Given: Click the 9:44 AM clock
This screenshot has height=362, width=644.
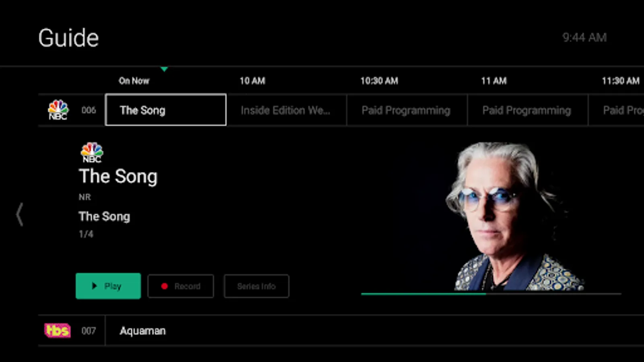Looking at the screenshot, I should (x=584, y=37).
